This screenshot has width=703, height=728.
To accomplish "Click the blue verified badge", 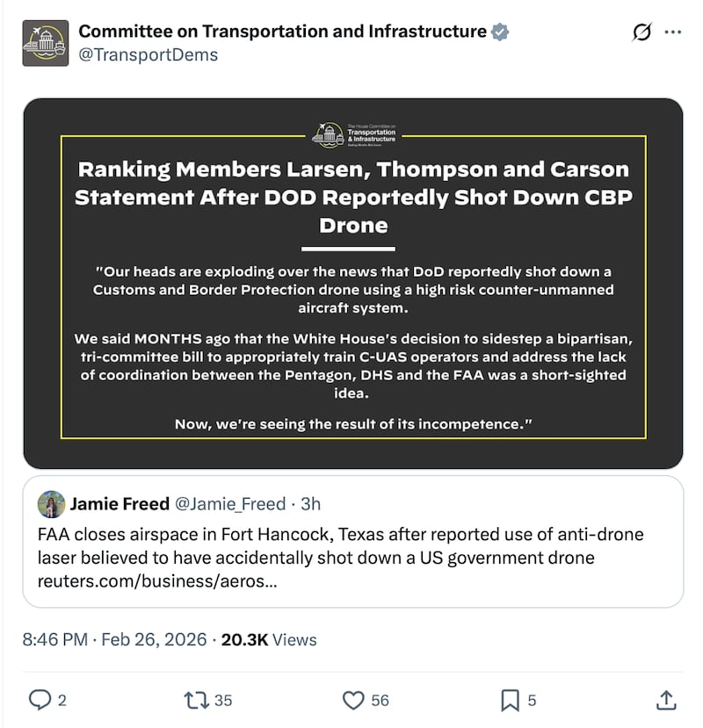I will tap(500, 32).
